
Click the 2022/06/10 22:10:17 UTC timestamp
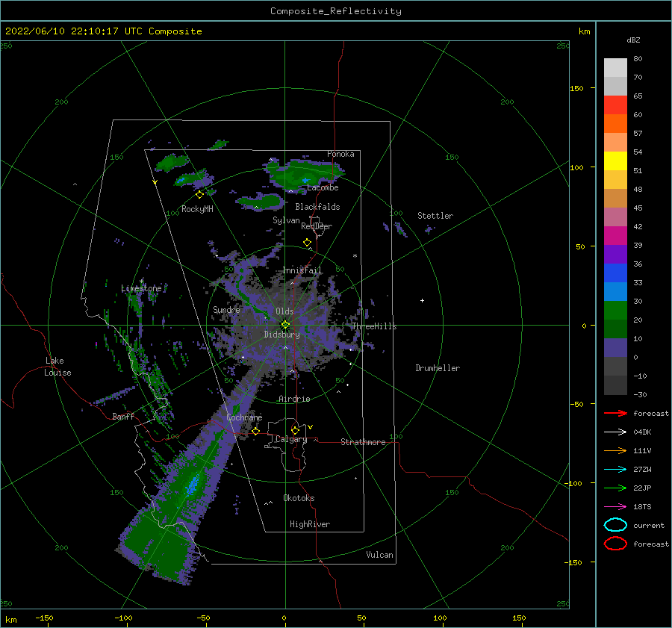(x=103, y=31)
